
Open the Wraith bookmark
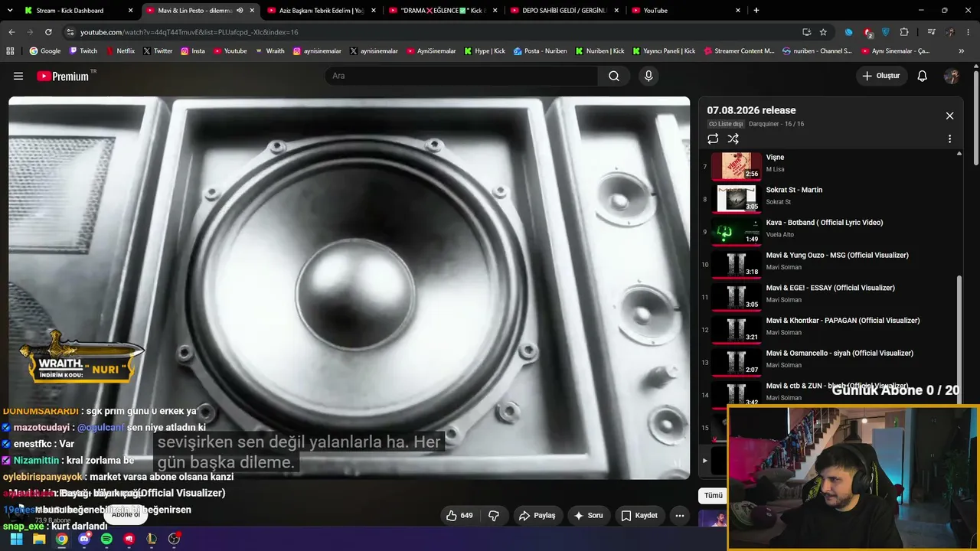tap(269, 51)
